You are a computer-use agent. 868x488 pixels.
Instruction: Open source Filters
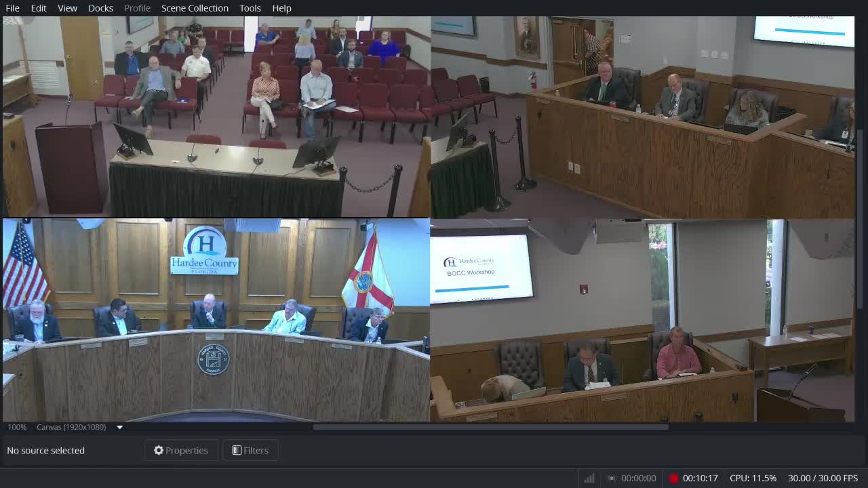[x=250, y=450]
